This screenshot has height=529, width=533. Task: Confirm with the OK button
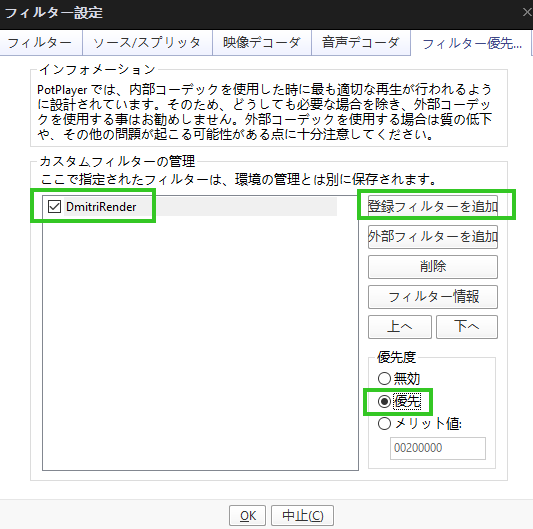247,516
